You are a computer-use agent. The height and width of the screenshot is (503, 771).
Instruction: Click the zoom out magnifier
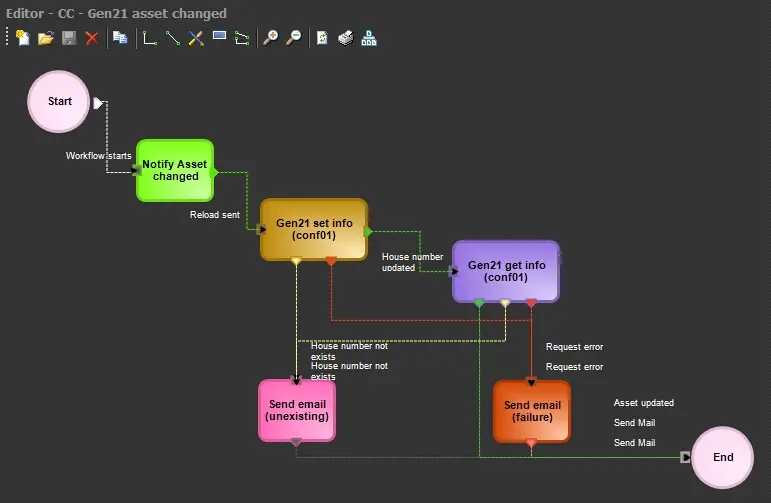[x=293, y=38]
